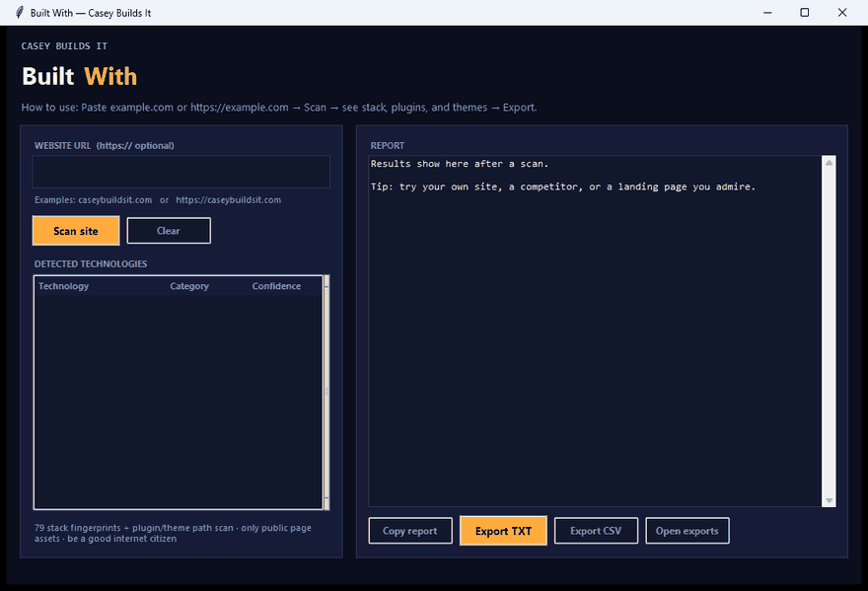The width and height of the screenshot is (868, 591).
Task: Export the report as TXT
Action: click(503, 531)
